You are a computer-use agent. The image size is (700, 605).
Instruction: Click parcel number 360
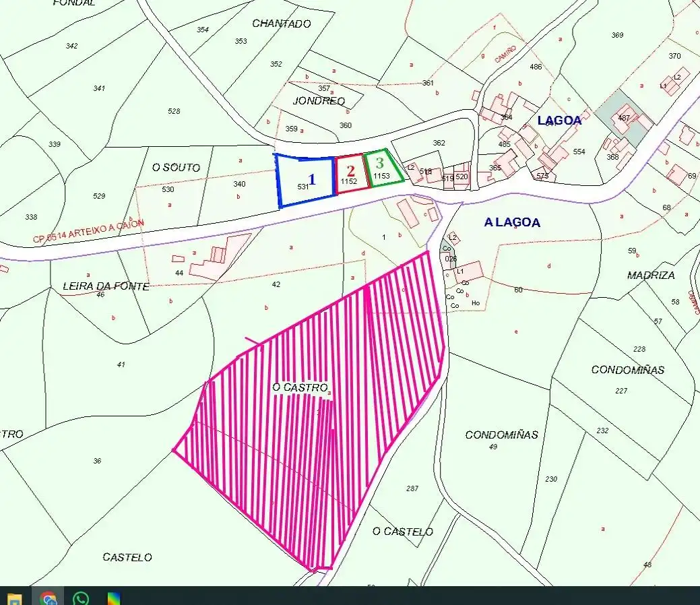tap(346, 125)
